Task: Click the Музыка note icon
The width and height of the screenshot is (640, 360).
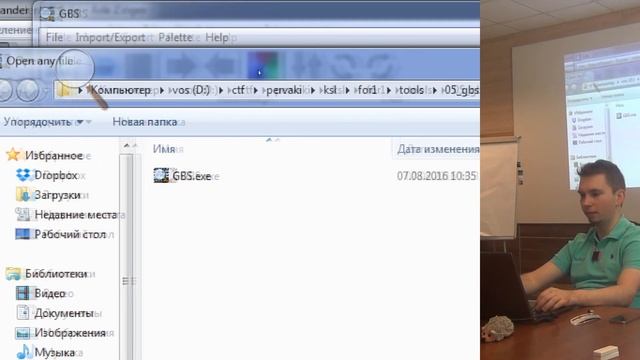Action: 24,352
